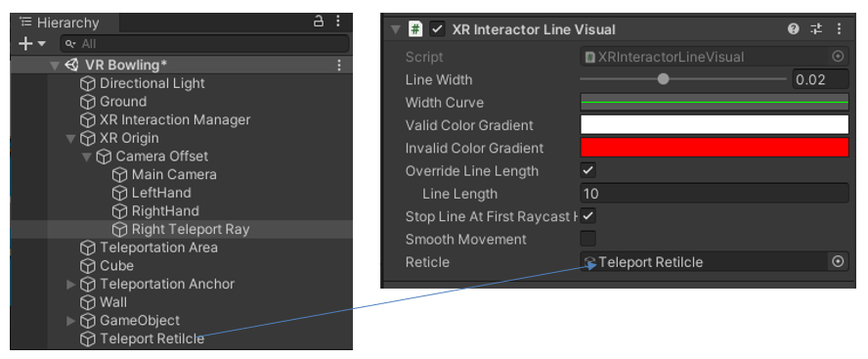The height and width of the screenshot is (359, 868).
Task: Click the cube icon of Teleportation Area
Action: (x=88, y=247)
